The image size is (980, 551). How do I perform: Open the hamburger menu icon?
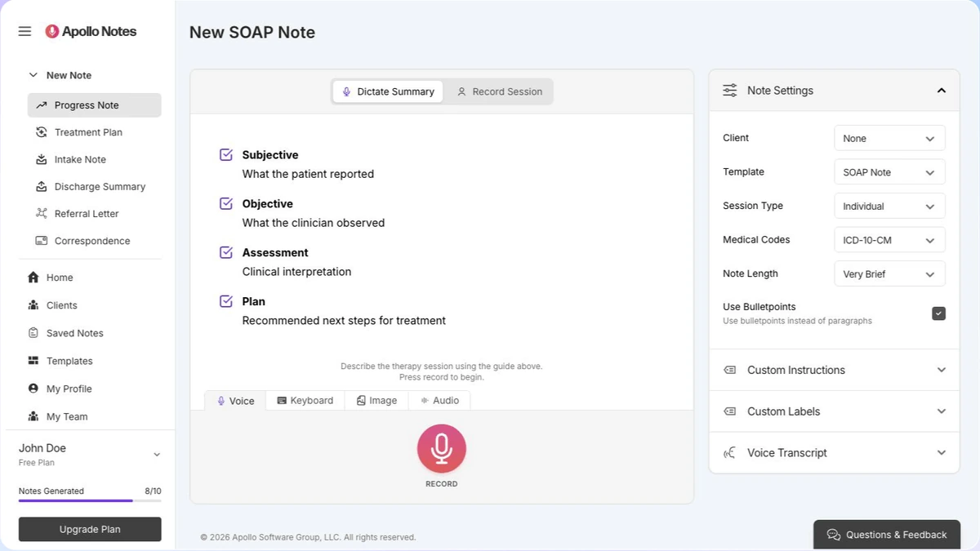point(24,31)
